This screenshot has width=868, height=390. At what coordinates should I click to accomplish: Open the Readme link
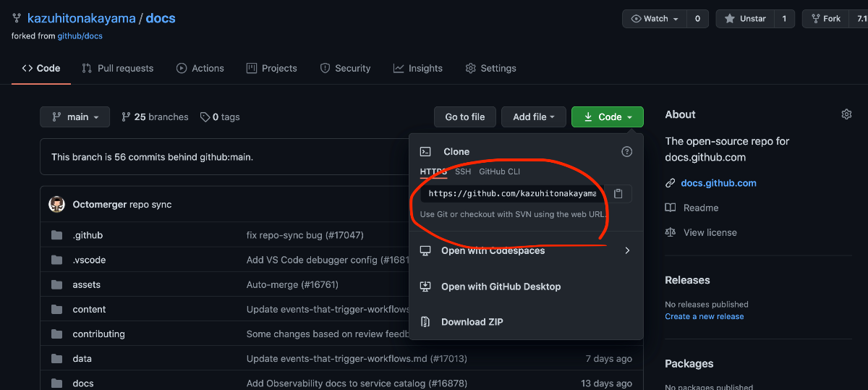701,208
